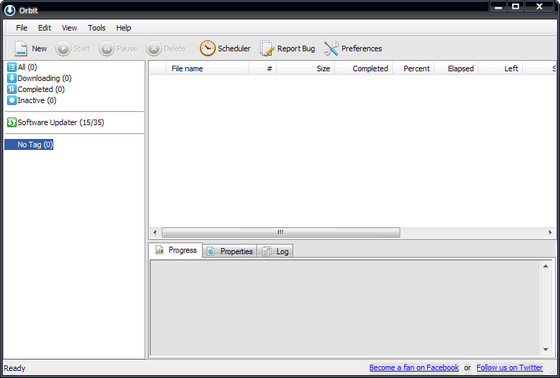Screen dimensions: 560x378
Task: Open the File menu
Action: (x=21, y=28)
